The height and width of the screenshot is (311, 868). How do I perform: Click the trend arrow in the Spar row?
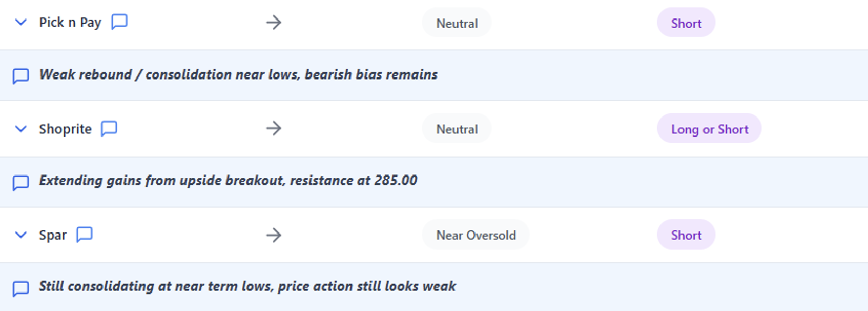274,235
